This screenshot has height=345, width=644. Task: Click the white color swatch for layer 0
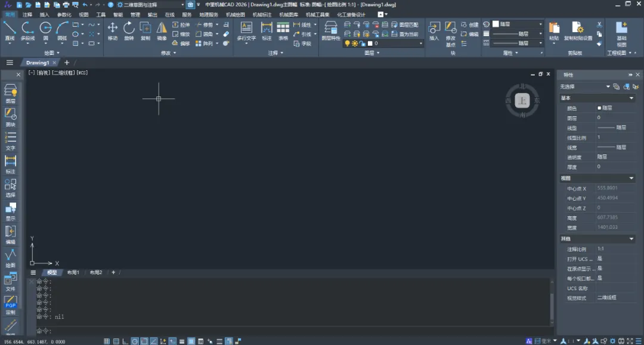point(370,43)
